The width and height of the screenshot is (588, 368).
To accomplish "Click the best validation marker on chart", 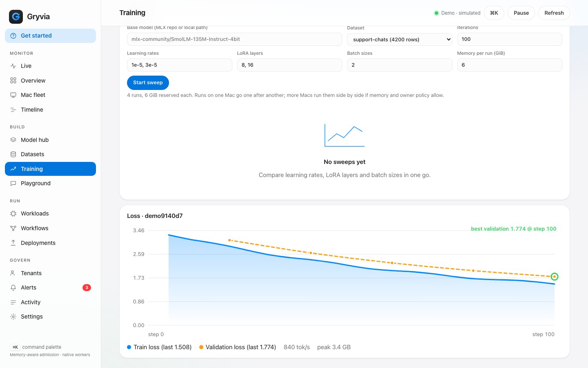I will (x=554, y=277).
